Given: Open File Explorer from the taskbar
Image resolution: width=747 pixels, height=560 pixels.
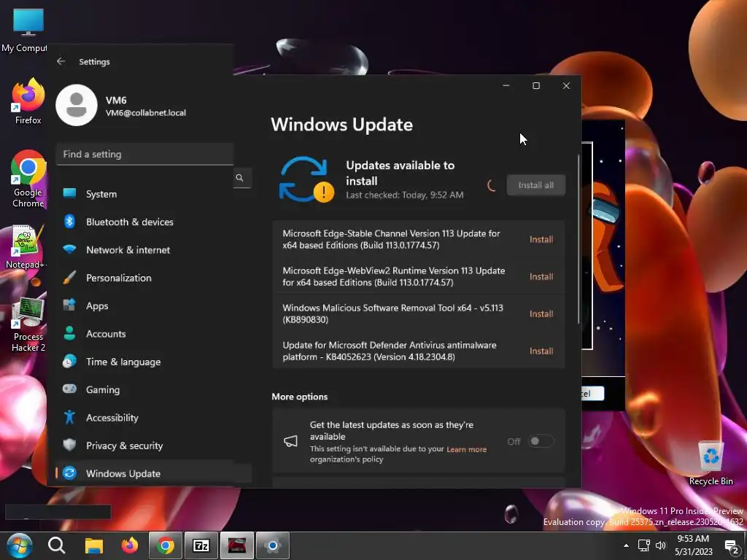Looking at the screenshot, I should point(94,545).
